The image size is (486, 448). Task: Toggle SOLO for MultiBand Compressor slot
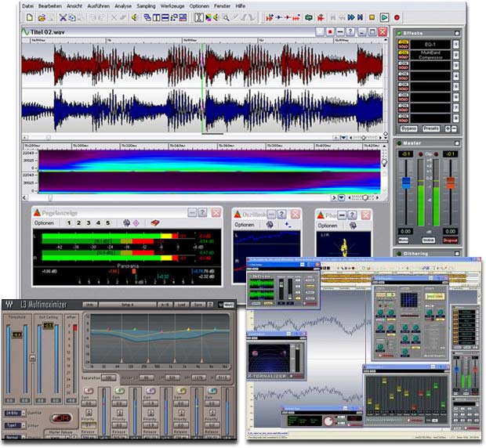click(x=403, y=57)
